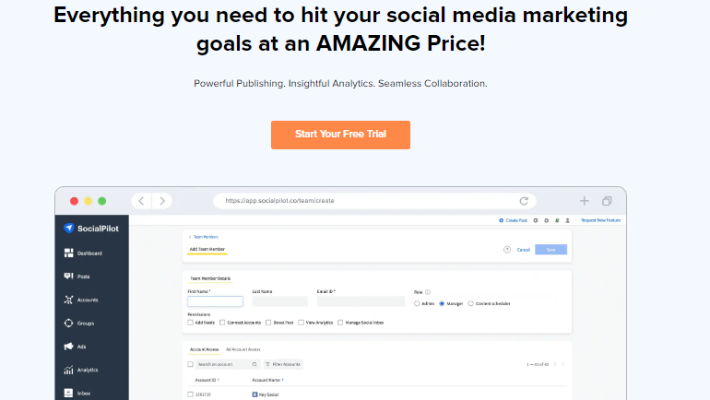Viewport: 710px width, 400px height.
Task: Go to the next accounts page arrow
Action: (x=563, y=364)
